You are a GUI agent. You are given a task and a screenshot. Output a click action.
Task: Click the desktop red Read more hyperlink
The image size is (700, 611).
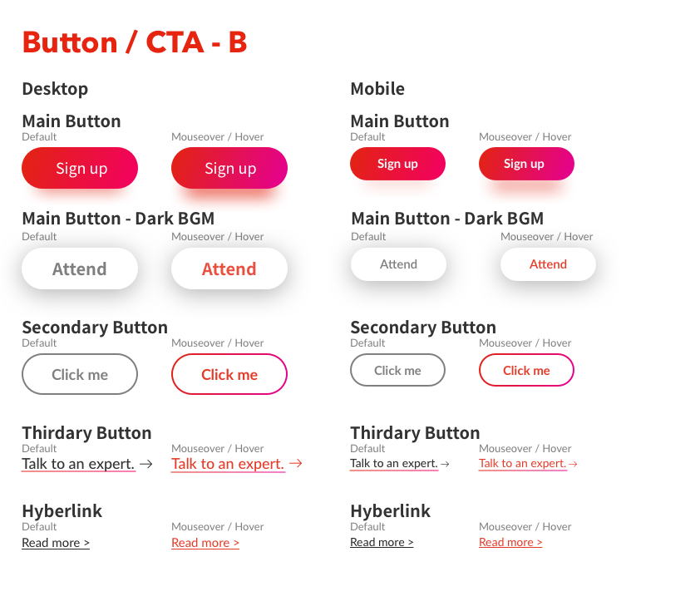coord(205,543)
